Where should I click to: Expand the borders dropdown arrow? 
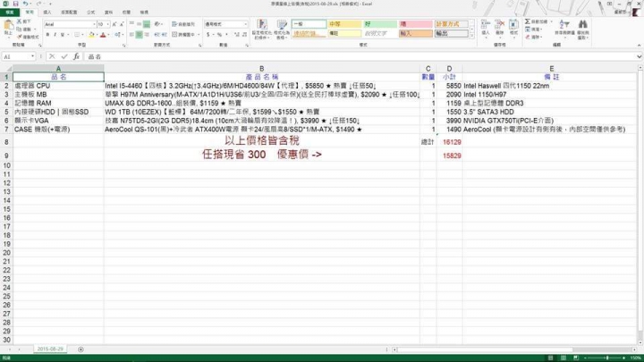[82, 35]
